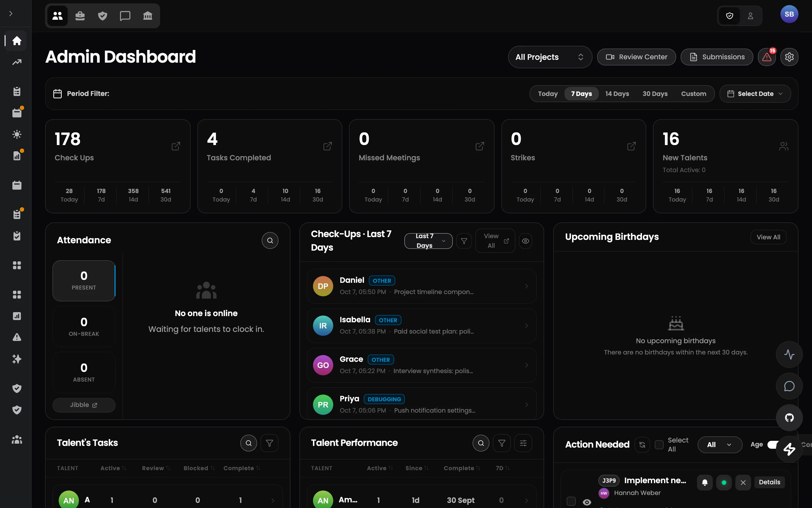Click notification bell on Implement task
The width and height of the screenshot is (812, 508).
click(x=705, y=483)
